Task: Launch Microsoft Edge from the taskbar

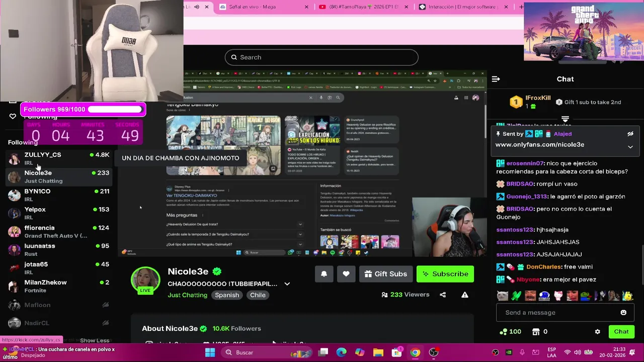Action: [x=342, y=352]
